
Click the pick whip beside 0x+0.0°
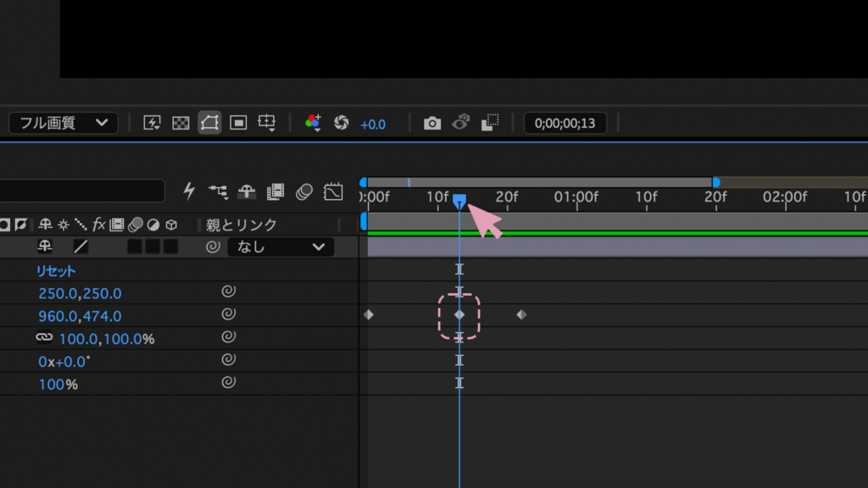[229, 359]
